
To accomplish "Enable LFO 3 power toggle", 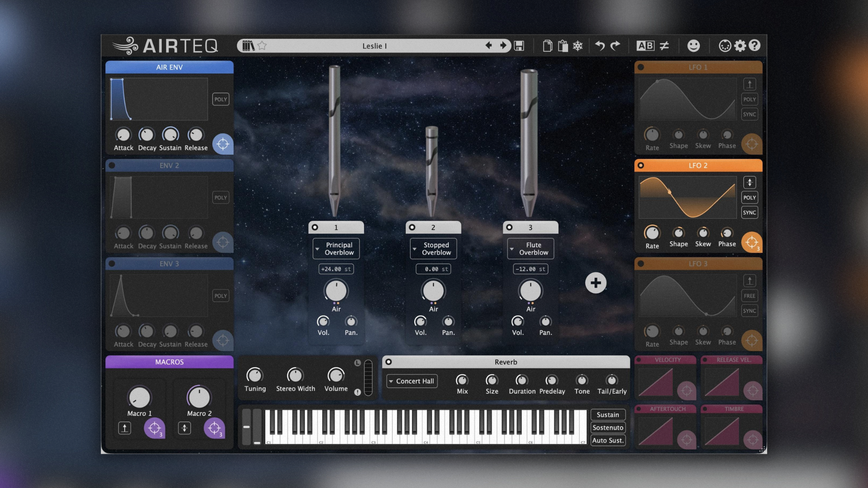I will pos(641,263).
